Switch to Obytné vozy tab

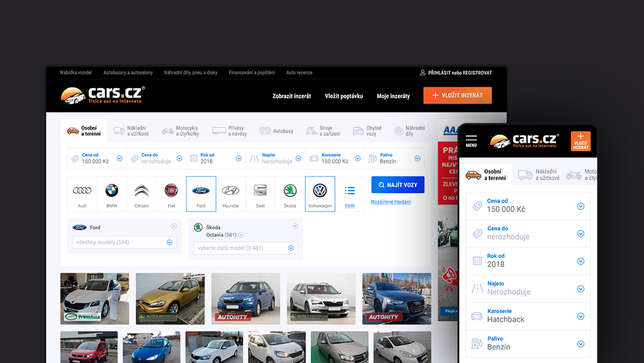pyautogui.click(x=367, y=131)
